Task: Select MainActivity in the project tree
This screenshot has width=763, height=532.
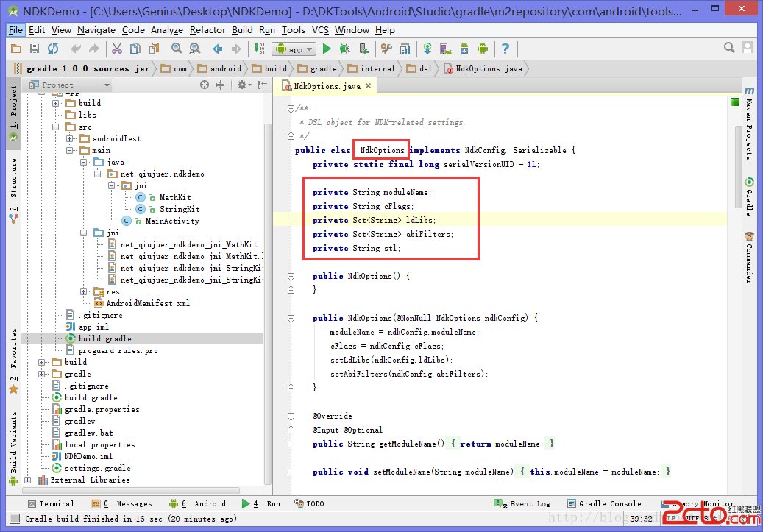Action: 171,221
